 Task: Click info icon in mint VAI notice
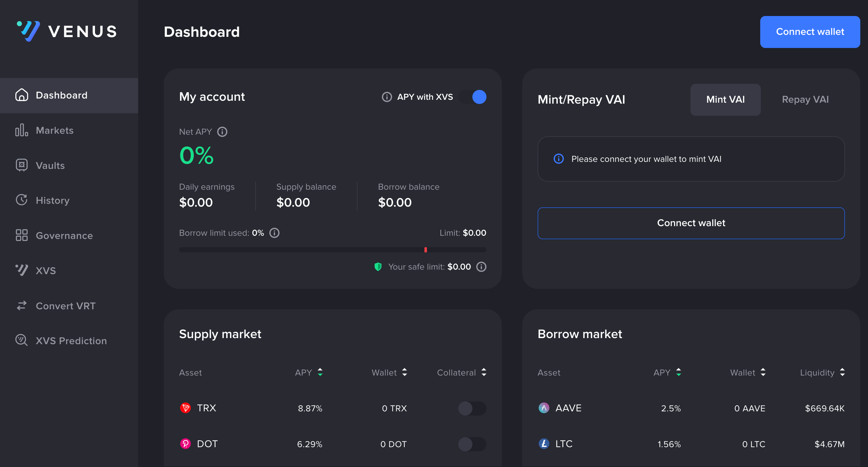pyautogui.click(x=559, y=159)
